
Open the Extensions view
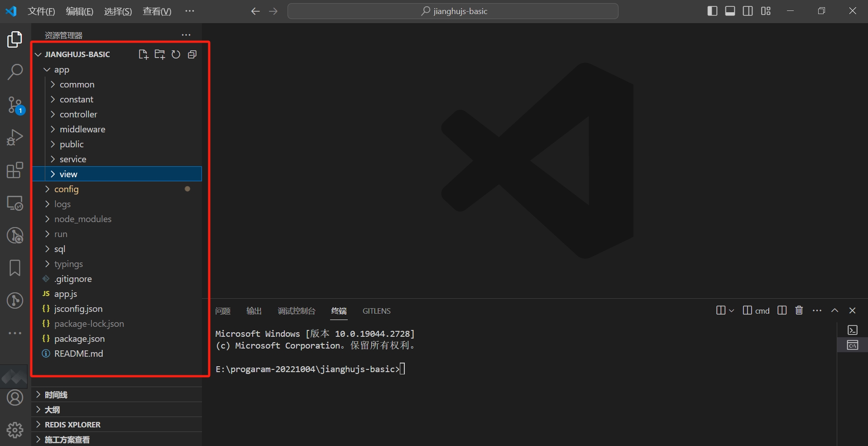point(15,170)
